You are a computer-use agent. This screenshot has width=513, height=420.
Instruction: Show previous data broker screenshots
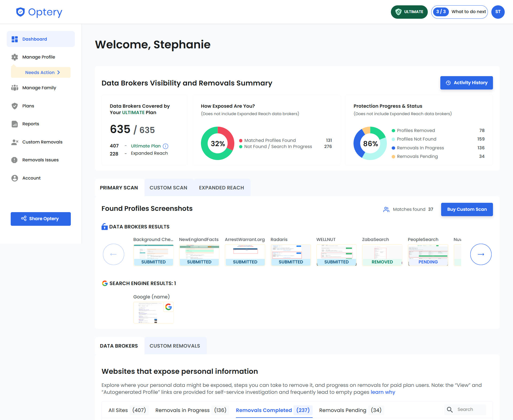pyautogui.click(x=114, y=254)
